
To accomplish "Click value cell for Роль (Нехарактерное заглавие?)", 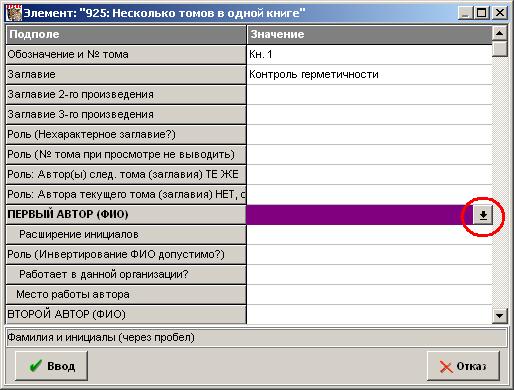I will click(369, 134).
